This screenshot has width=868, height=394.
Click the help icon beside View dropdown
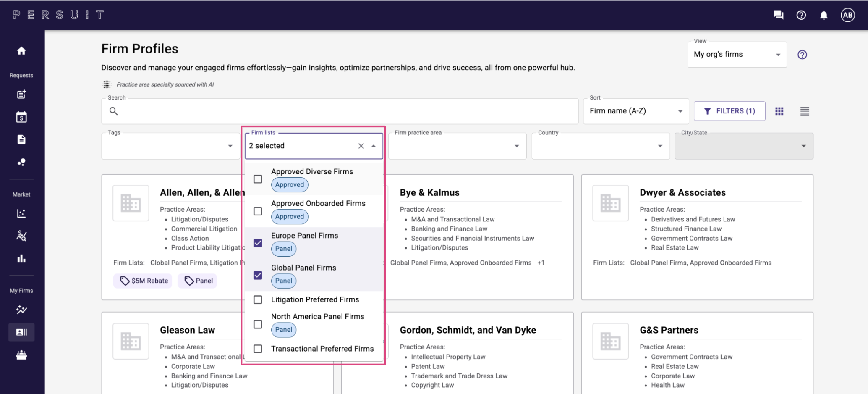click(802, 55)
